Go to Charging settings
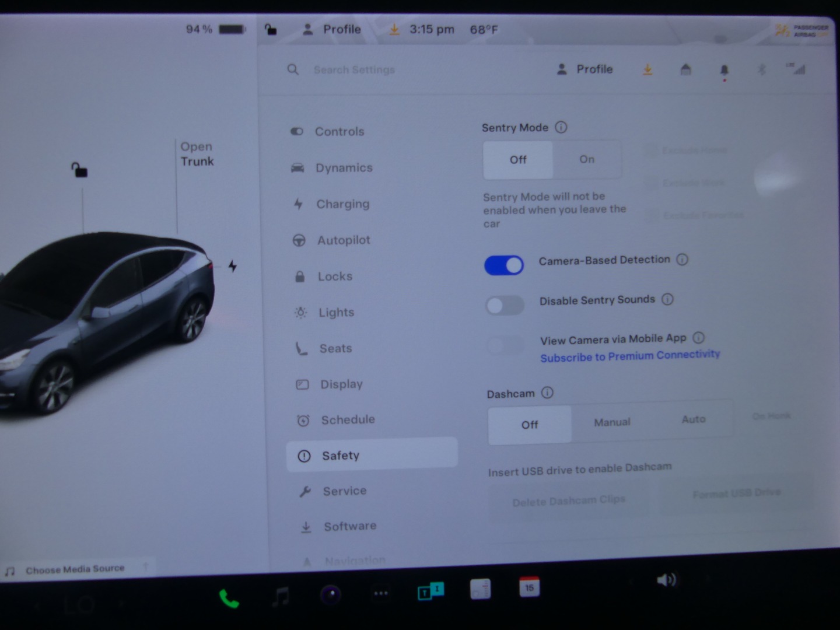 [342, 204]
